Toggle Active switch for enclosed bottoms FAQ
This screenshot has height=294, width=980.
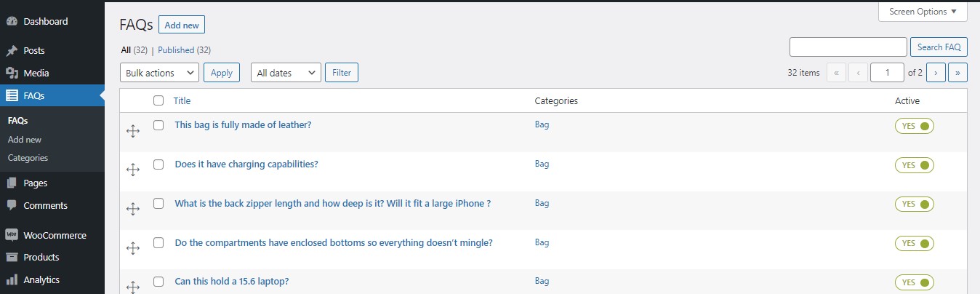(914, 243)
